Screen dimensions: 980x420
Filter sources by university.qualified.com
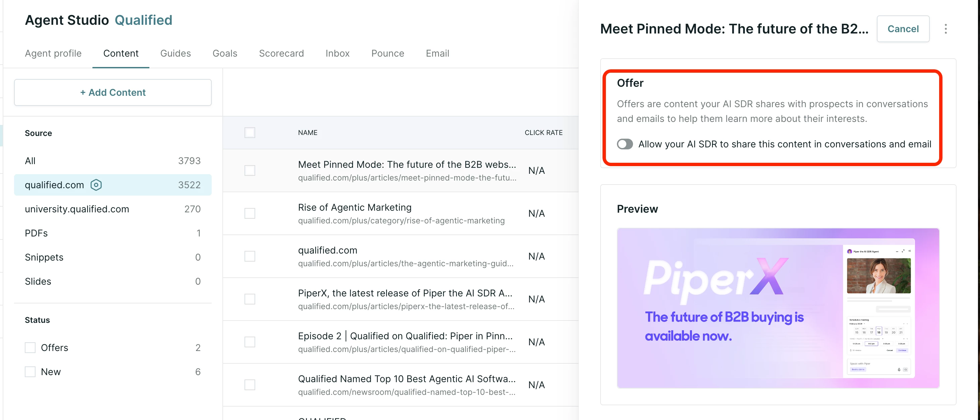(x=113, y=209)
